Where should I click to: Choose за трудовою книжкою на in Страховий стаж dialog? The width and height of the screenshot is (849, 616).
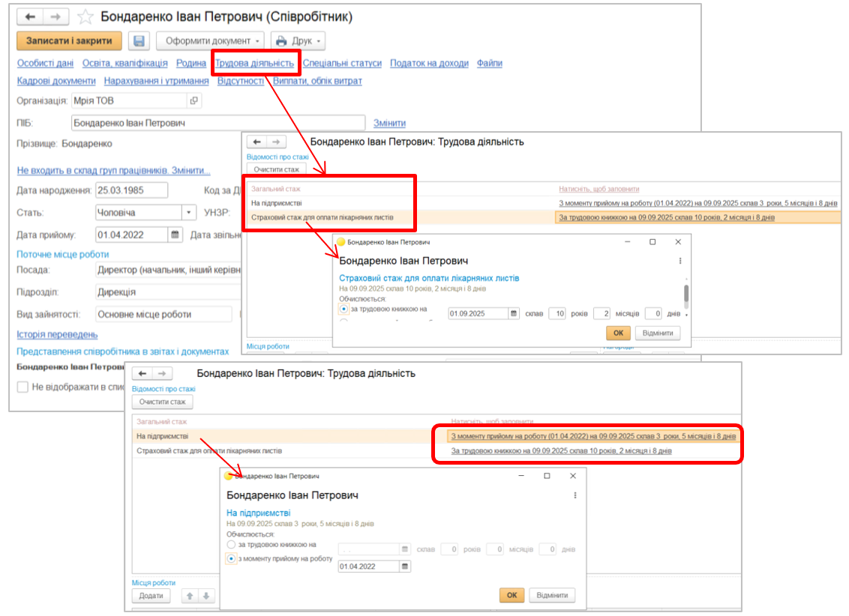click(343, 308)
